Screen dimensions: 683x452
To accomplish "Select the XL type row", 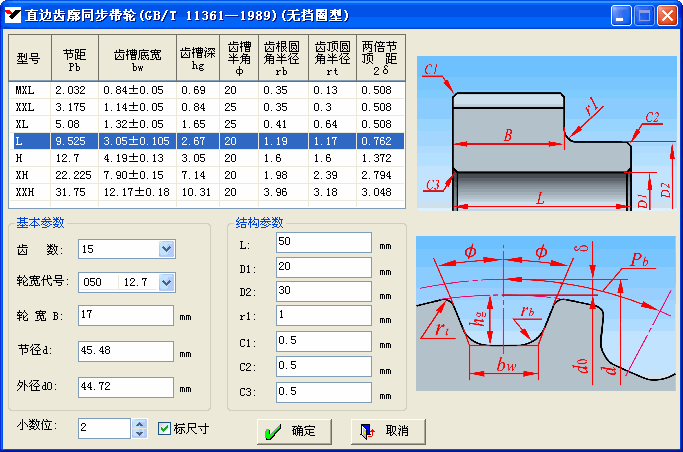I will click(207, 124).
